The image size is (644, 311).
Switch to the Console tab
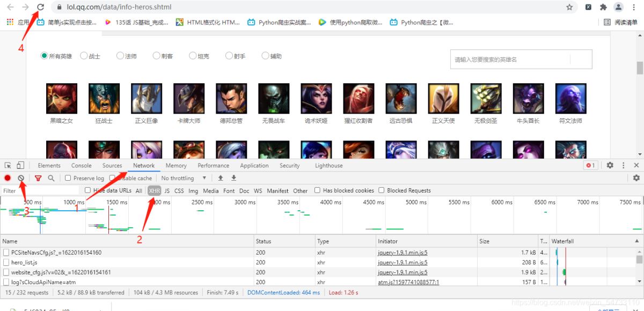click(82, 166)
